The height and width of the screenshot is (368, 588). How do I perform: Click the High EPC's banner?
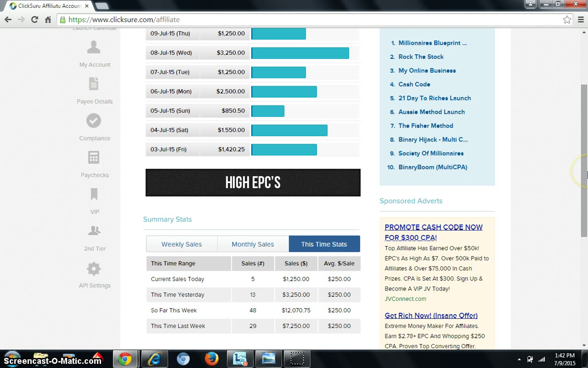(253, 183)
